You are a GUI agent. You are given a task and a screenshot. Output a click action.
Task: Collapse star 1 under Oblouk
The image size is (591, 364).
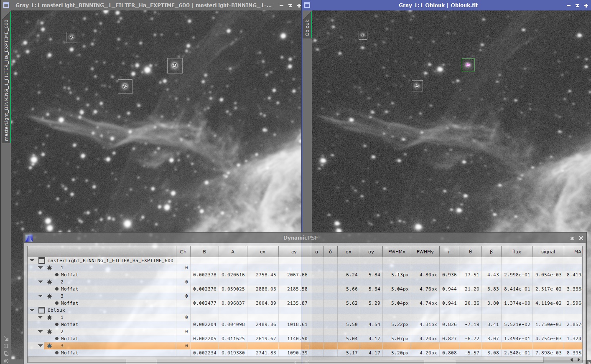click(x=41, y=317)
